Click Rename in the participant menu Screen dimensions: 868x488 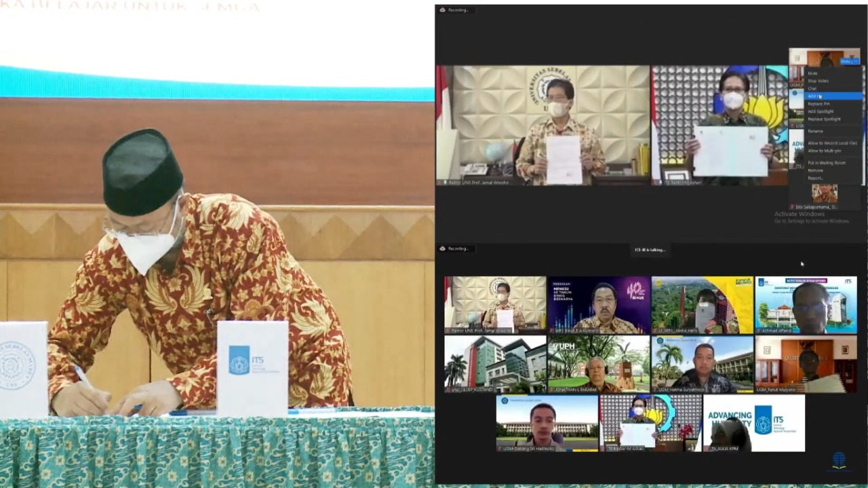tap(815, 131)
